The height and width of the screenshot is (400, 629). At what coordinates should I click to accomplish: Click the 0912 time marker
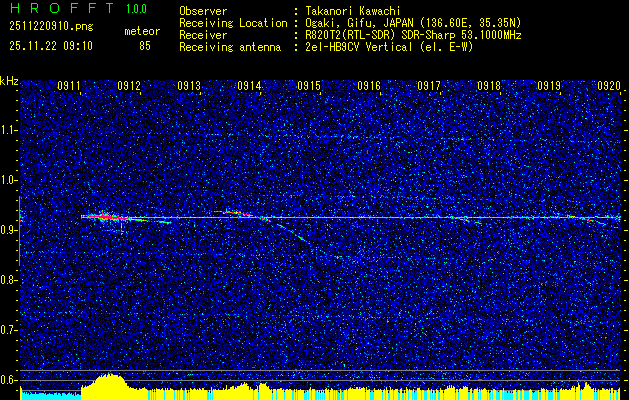(x=129, y=85)
